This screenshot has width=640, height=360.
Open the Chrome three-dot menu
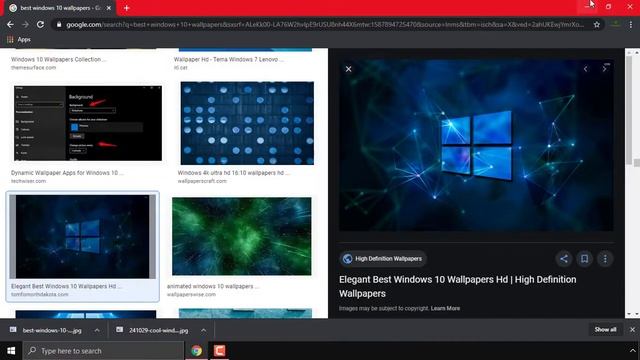coord(631,24)
